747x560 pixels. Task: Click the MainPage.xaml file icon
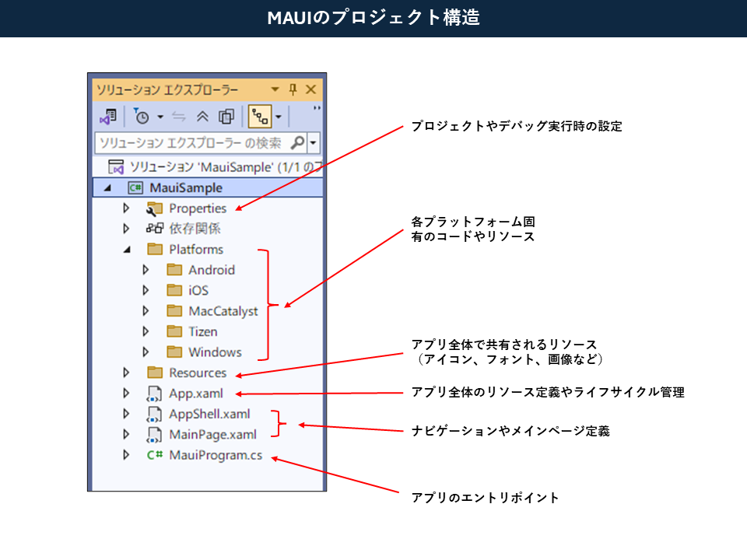154,435
